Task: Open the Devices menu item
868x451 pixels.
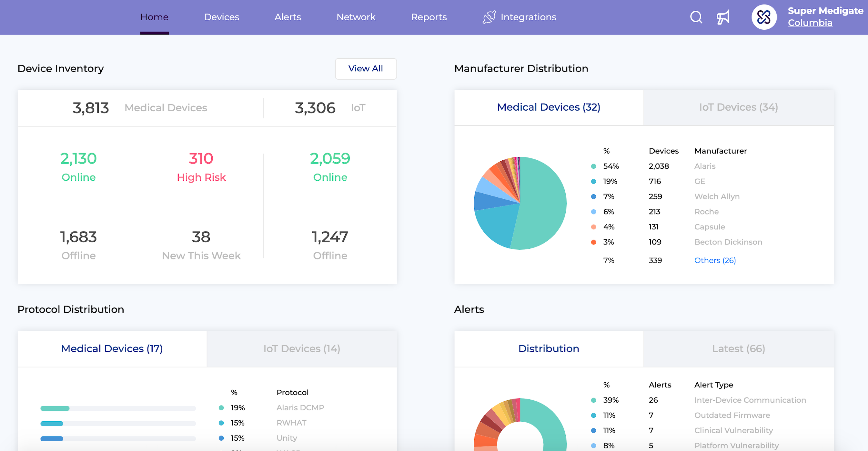Action: tap(221, 17)
